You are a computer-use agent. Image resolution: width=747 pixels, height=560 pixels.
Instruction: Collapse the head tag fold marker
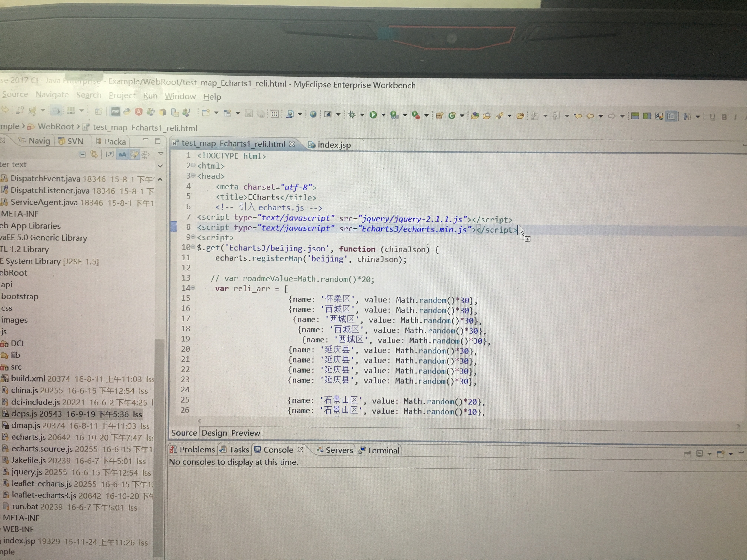tap(193, 176)
